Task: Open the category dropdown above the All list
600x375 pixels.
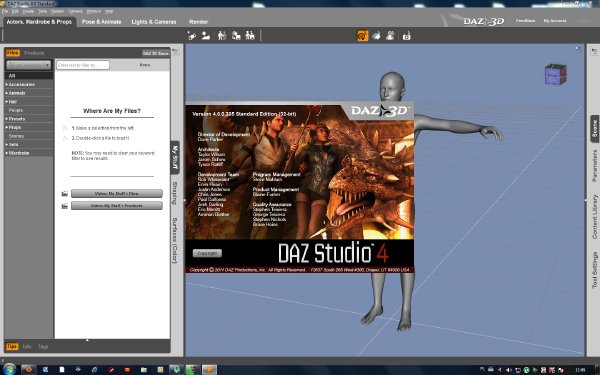Action: (x=28, y=65)
